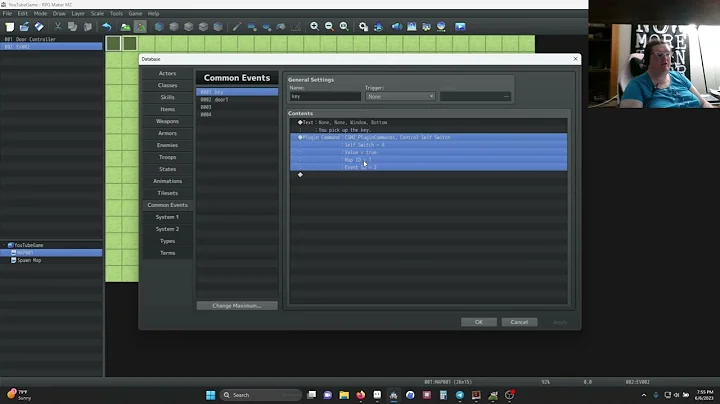
Task: Open the Character Generator toolbar icon
Action: [x=441, y=27]
